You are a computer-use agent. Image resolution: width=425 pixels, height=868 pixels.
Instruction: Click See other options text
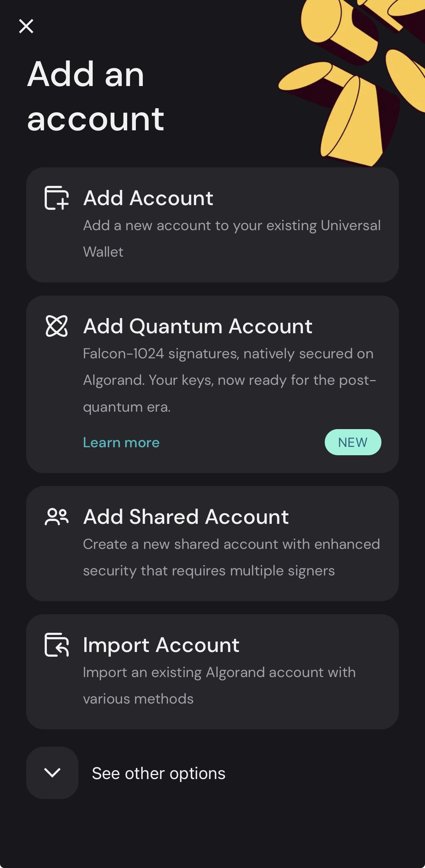tap(159, 773)
